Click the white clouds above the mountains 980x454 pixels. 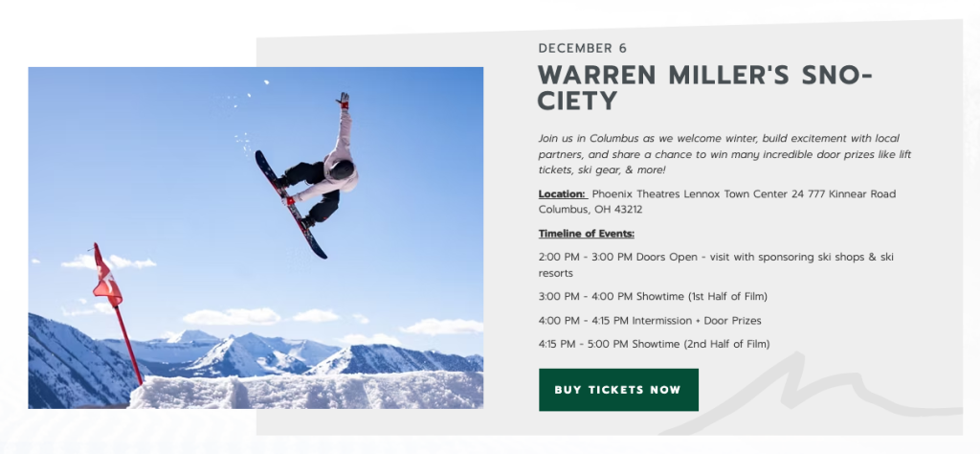point(230,316)
